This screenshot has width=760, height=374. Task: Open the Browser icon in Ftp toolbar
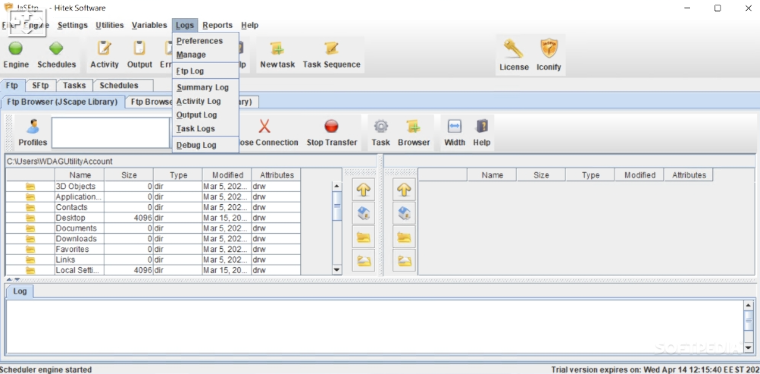pos(413,127)
